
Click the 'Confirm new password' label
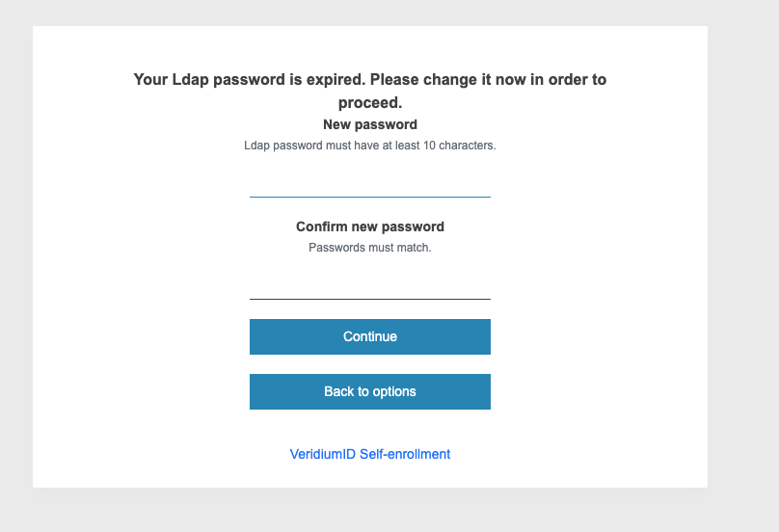click(x=369, y=226)
